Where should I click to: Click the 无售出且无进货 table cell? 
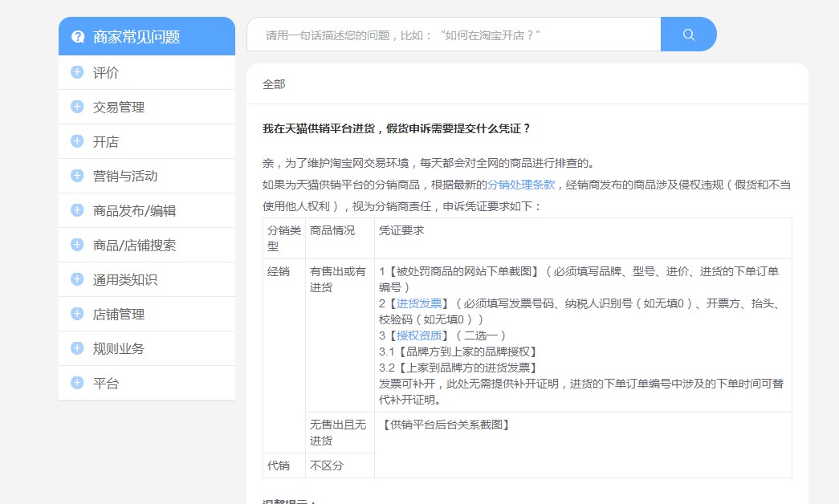click(x=340, y=433)
